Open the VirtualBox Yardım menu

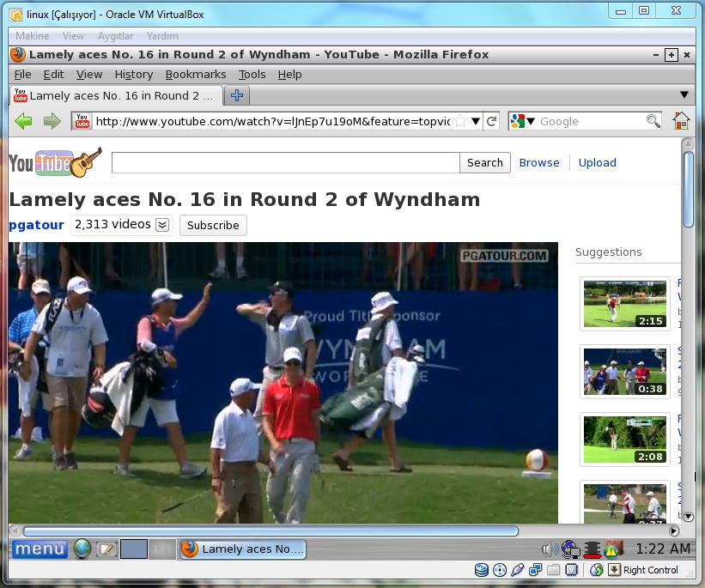tap(162, 36)
